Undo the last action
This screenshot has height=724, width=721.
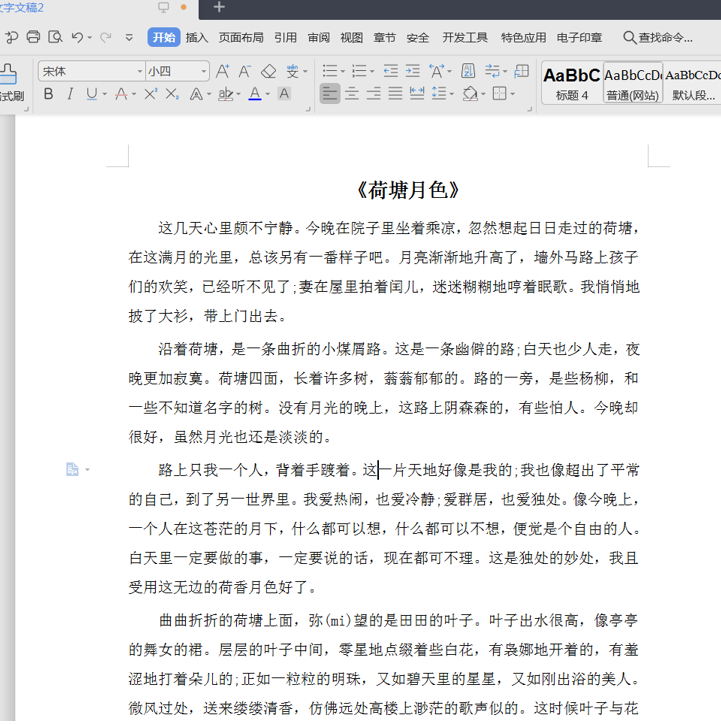click(77, 37)
